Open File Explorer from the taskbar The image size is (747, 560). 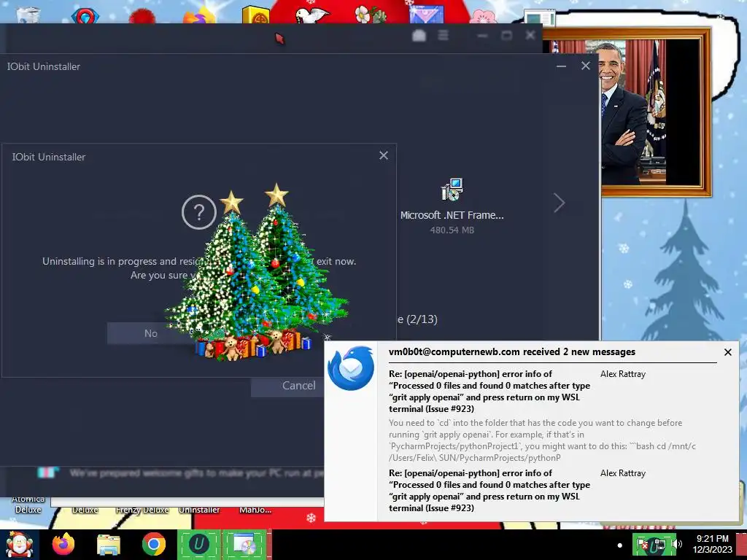(109, 544)
